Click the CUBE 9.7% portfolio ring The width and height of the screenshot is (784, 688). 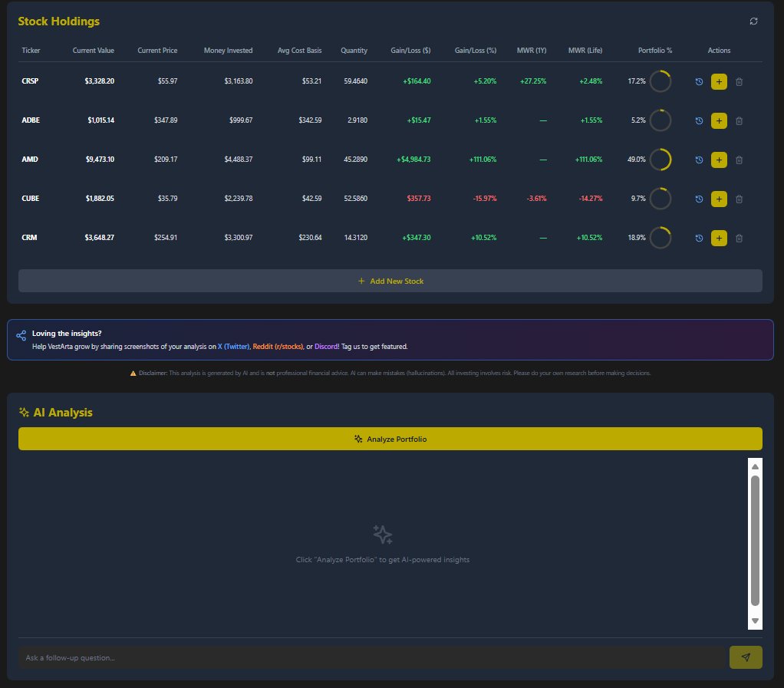click(660, 199)
